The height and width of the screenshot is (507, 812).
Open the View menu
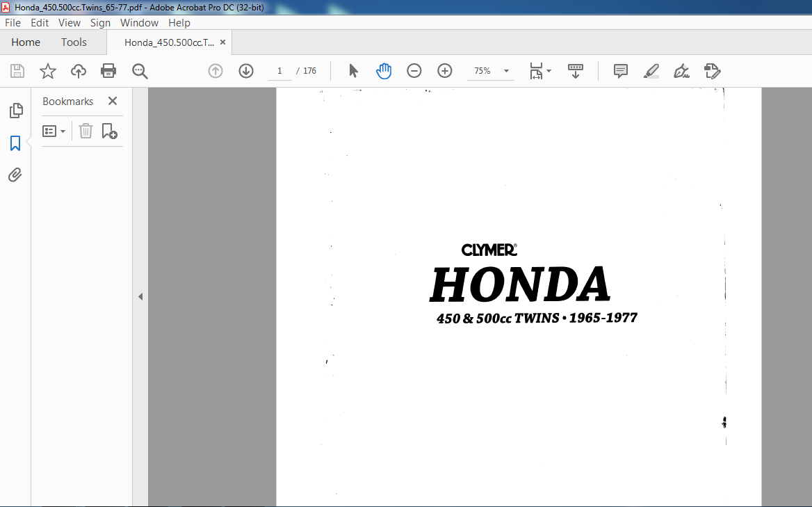pos(70,23)
